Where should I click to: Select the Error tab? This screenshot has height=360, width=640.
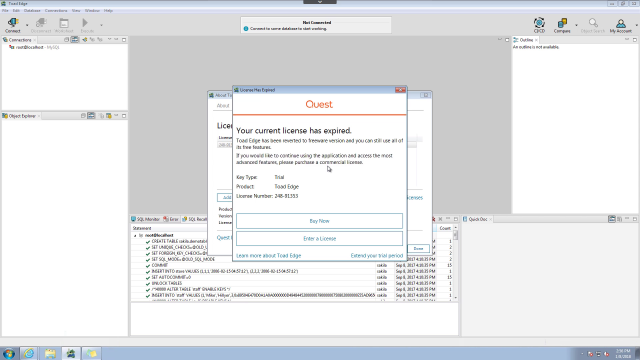tap(171, 219)
